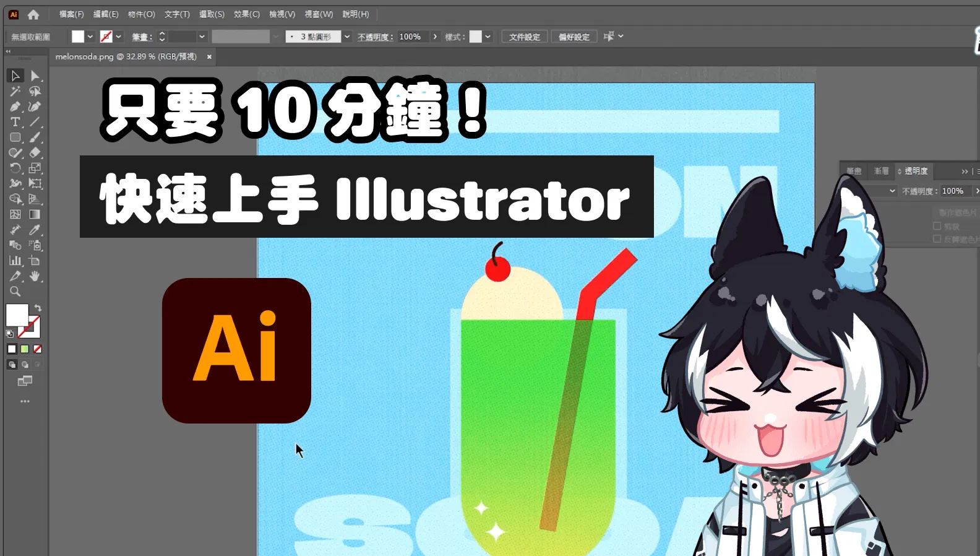Select the Mesh tool
Viewport: 980px width, 556px height.
click(15, 214)
